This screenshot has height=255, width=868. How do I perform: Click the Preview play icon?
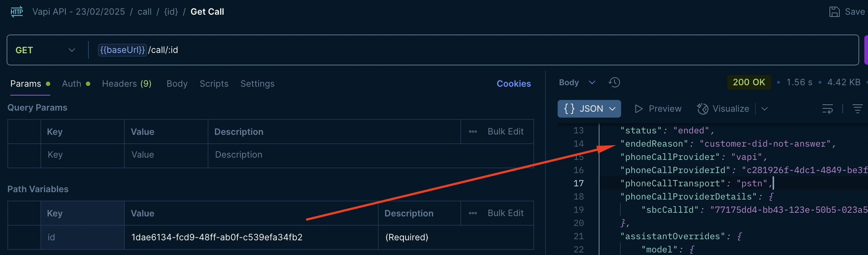coord(638,109)
